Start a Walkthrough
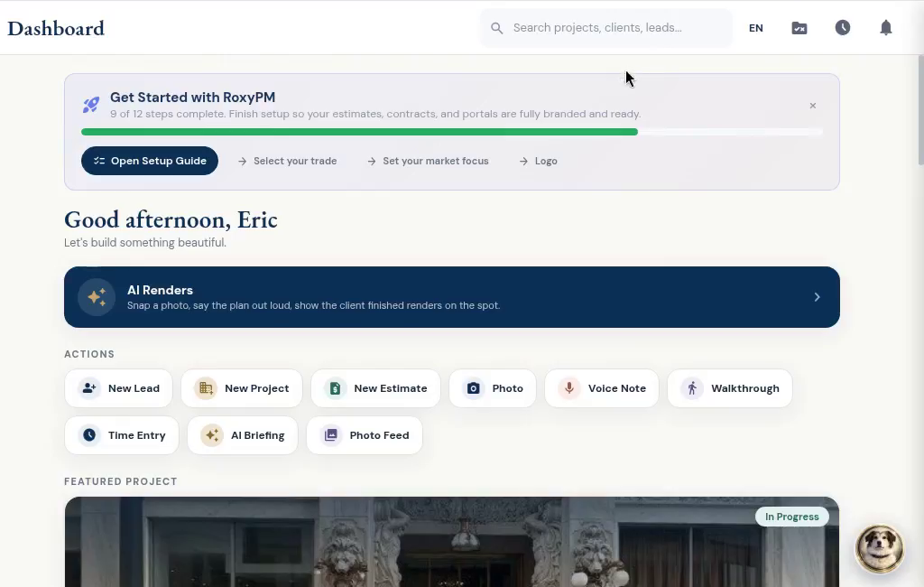The image size is (924, 587). tap(730, 388)
